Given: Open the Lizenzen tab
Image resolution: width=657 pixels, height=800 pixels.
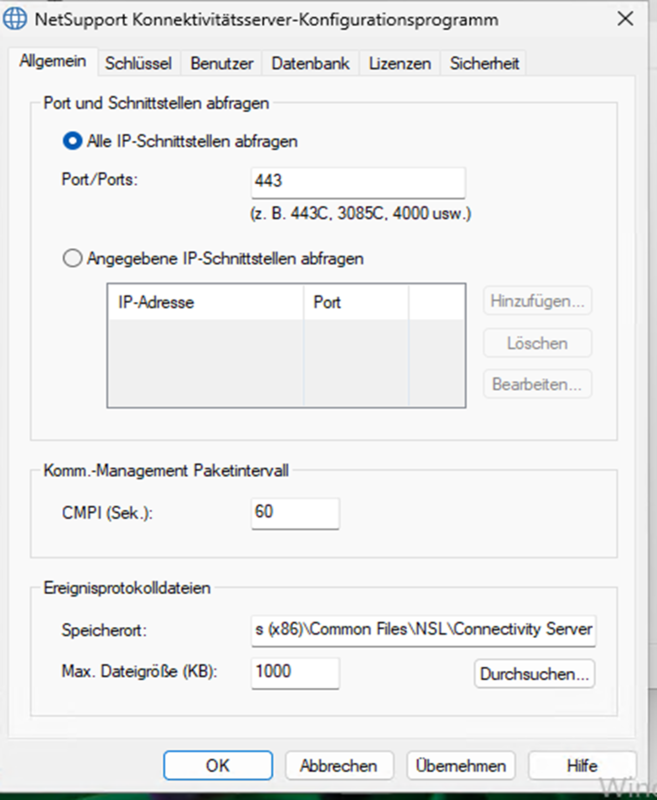Looking at the screenshot, I should coord(399,63).
